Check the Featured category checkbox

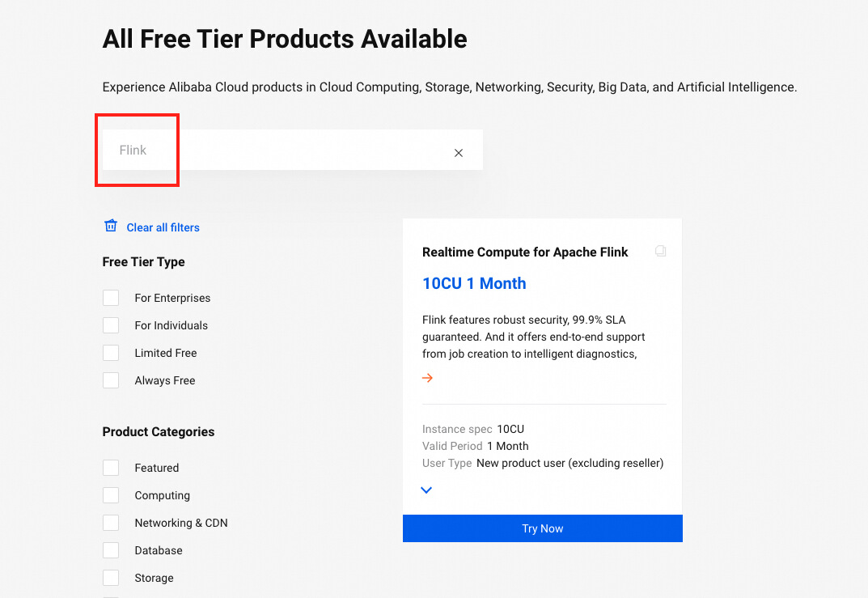[x=111, y=468]
